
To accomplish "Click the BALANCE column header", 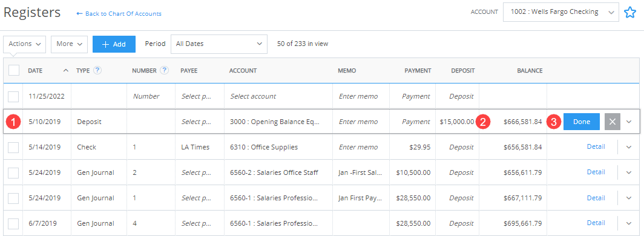I will pyautogui.click(x=530, y=71).
